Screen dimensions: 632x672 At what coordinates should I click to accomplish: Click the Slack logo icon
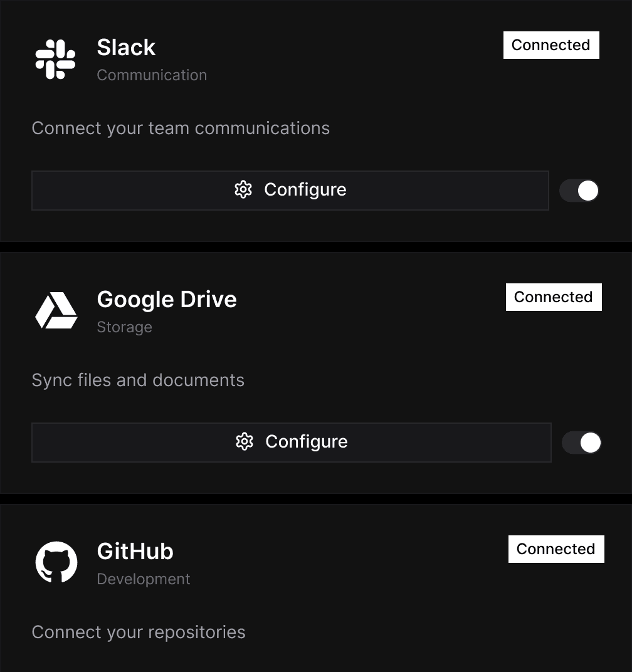click(x=55, y=60)
